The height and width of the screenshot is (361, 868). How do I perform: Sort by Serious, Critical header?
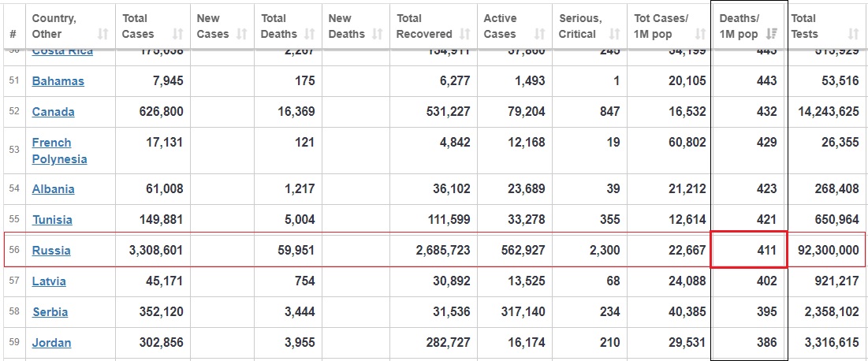613,34
